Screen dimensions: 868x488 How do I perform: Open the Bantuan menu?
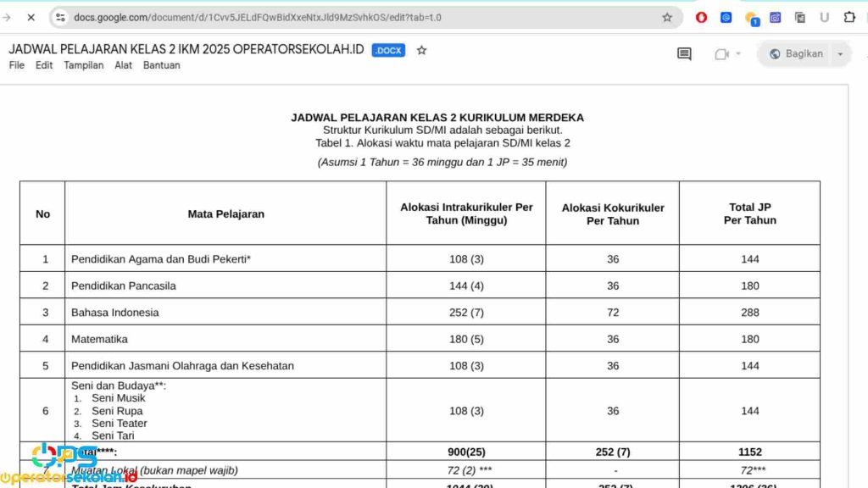click(x=162, y=65)
